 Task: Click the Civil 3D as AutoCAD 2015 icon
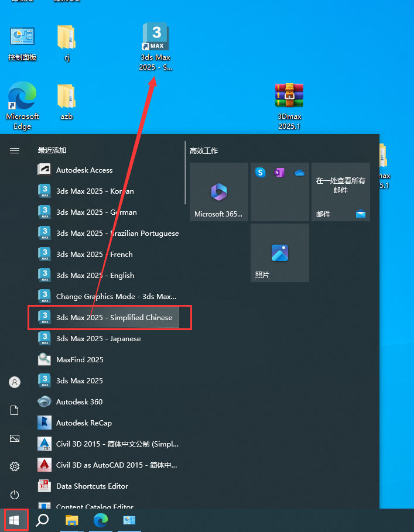[45, 465]
